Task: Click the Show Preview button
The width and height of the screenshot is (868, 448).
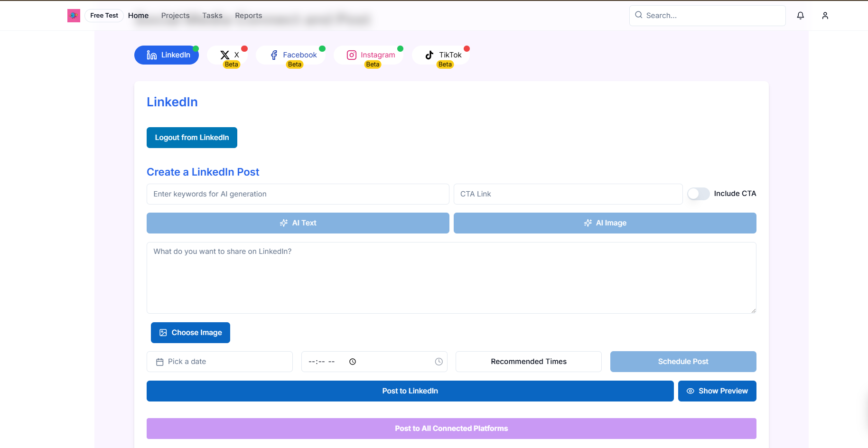Action: (717, 391)
